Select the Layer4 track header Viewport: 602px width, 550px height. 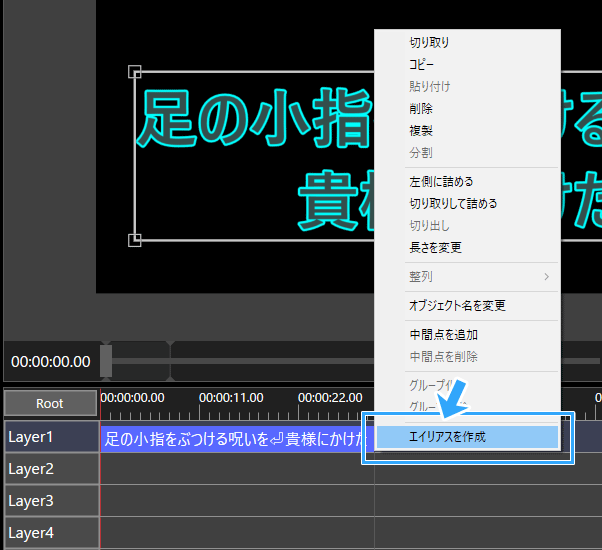(x=50, y=532)
